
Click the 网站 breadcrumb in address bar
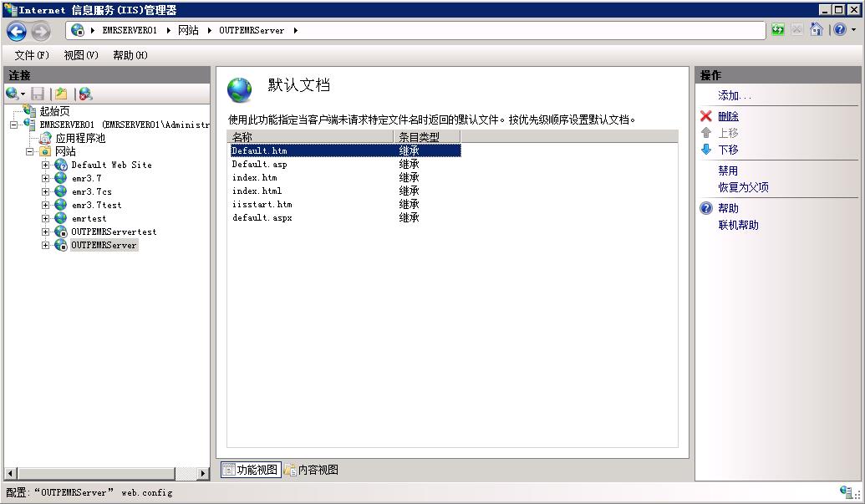tap(188, 30)
